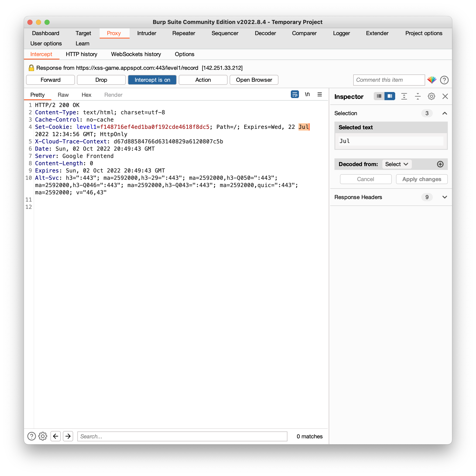Expand all Inspector sections icon
The width and height of the screenshot is (476, 476).
click(404, 97)
